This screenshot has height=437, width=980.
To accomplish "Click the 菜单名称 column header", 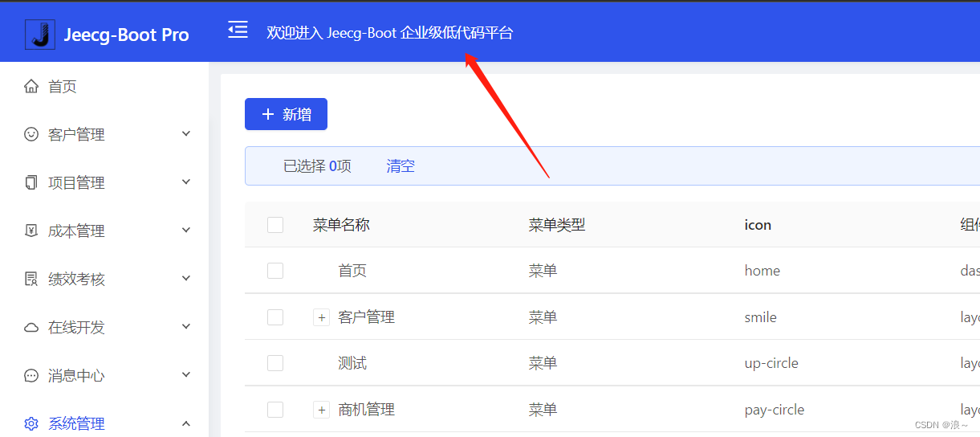I will [341, 225].
